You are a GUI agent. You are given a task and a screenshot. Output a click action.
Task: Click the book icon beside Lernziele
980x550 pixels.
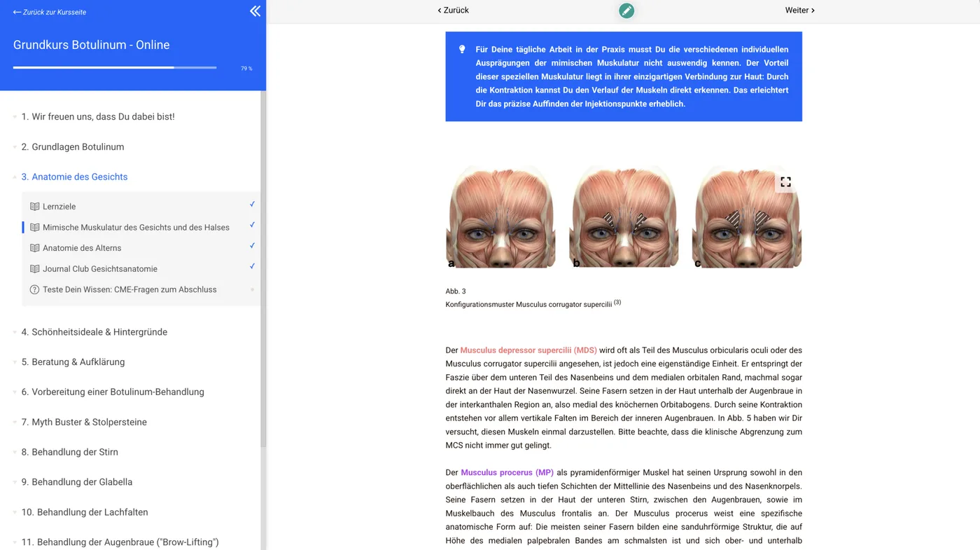34,207
